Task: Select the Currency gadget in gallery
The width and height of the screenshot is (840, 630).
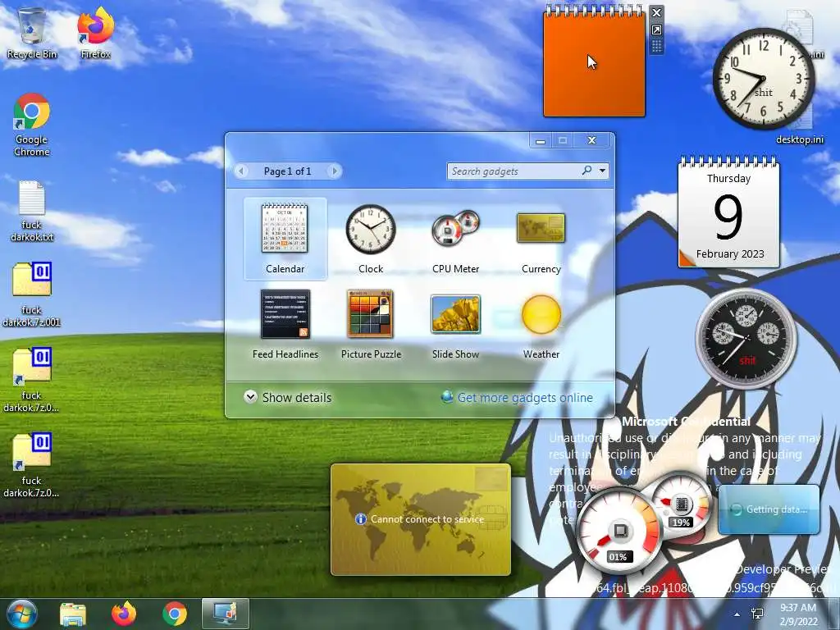Action: (541, 239)
